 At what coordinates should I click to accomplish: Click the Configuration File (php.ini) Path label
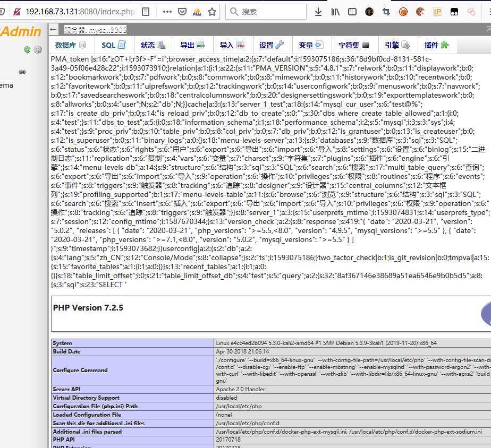tap(95, 406)
